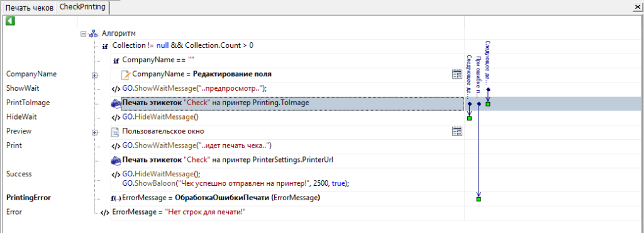
Task: Click the bold PrintingError label
Action: [x=29, y=198]
